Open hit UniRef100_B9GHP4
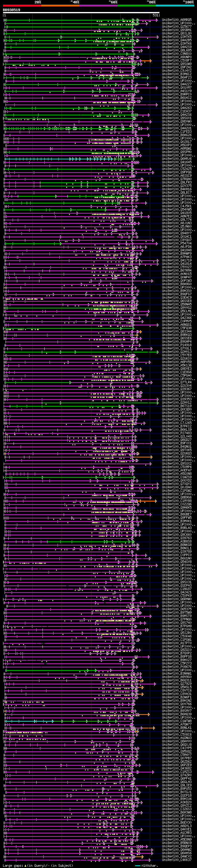Screen dimensions: 197x868 177,341
